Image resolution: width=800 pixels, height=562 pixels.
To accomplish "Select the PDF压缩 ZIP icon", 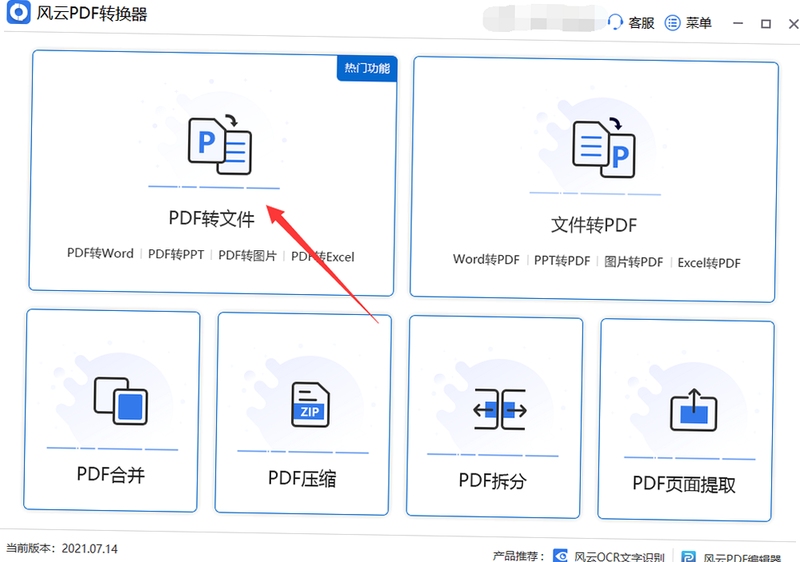I will click(310, 404).
